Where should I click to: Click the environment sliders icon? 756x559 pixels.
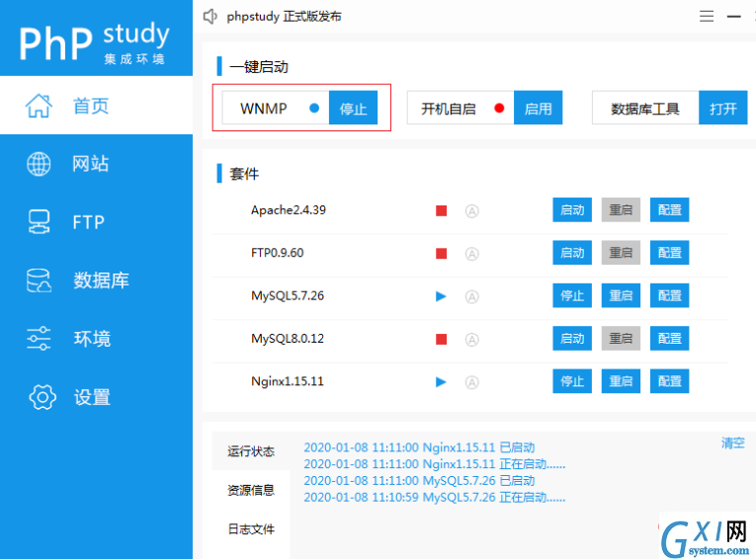(39, 339)
